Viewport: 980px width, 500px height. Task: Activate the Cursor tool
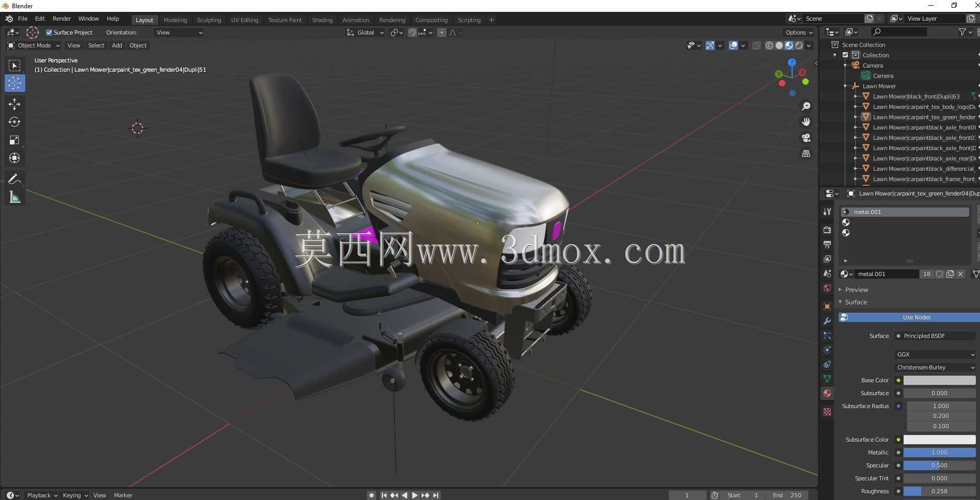click(14, 83)
